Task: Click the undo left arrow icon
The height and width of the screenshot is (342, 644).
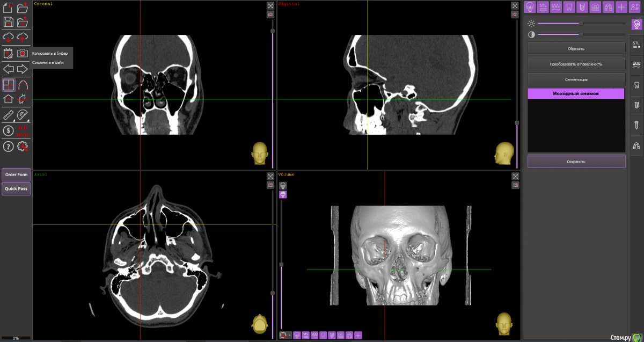Action: pyautogui.click(x=8, y=69)
